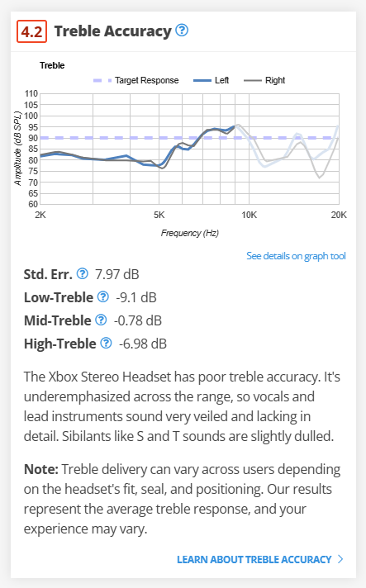Click the Treble Accuracy heading
The image size is (366, 588).
tap(113, 31)
